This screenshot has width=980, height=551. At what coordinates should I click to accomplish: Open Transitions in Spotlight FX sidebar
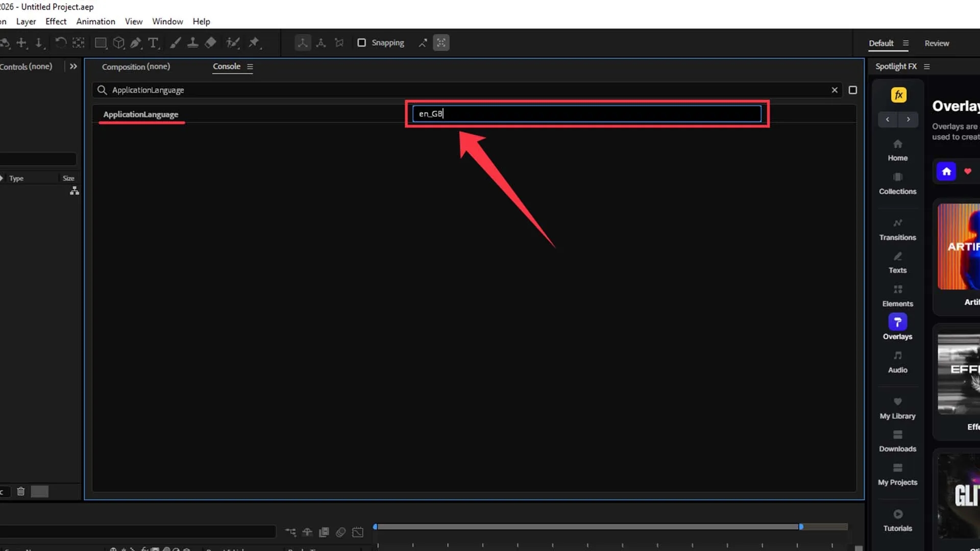click(x=897, y=230)
